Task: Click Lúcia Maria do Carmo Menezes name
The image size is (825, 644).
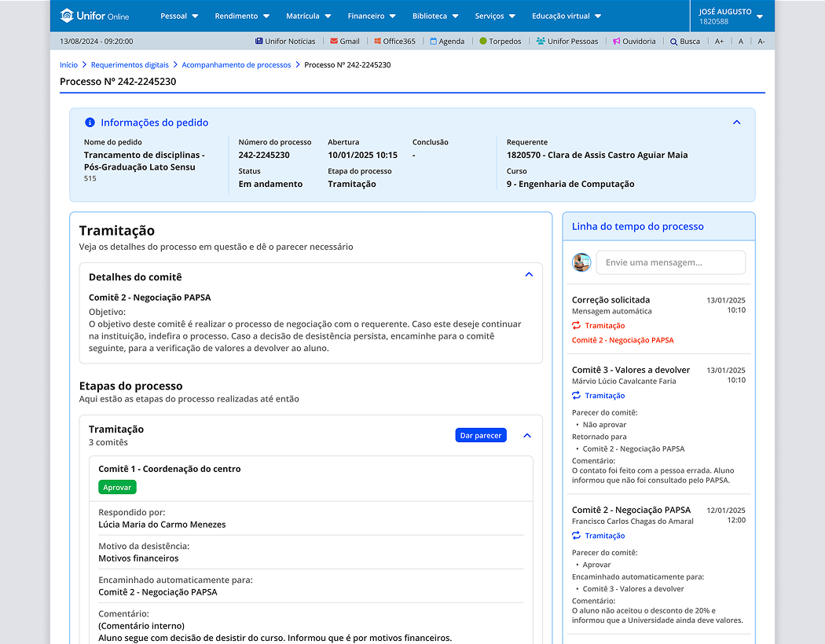Action: point(162,525)
